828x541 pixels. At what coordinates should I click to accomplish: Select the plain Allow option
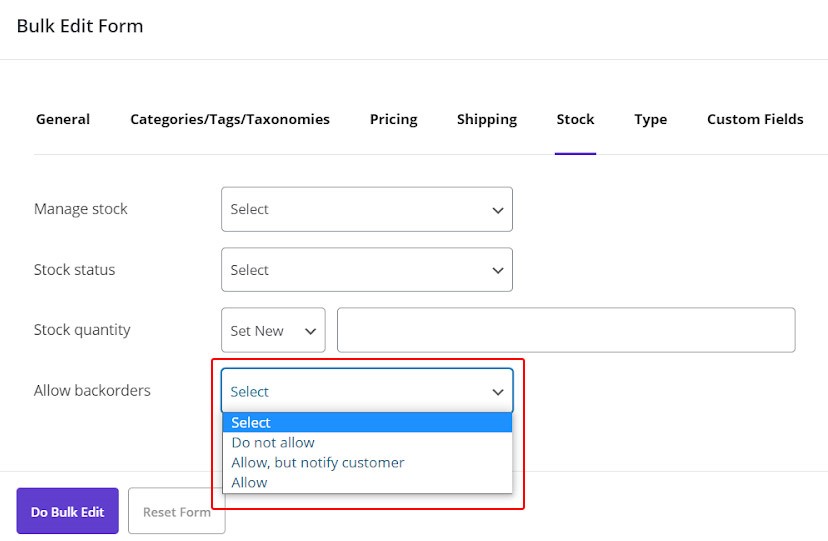click(250, 483)
